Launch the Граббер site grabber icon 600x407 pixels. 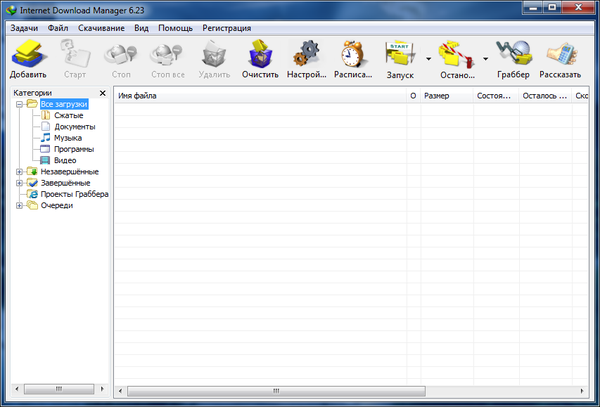(x=513, y=56)
